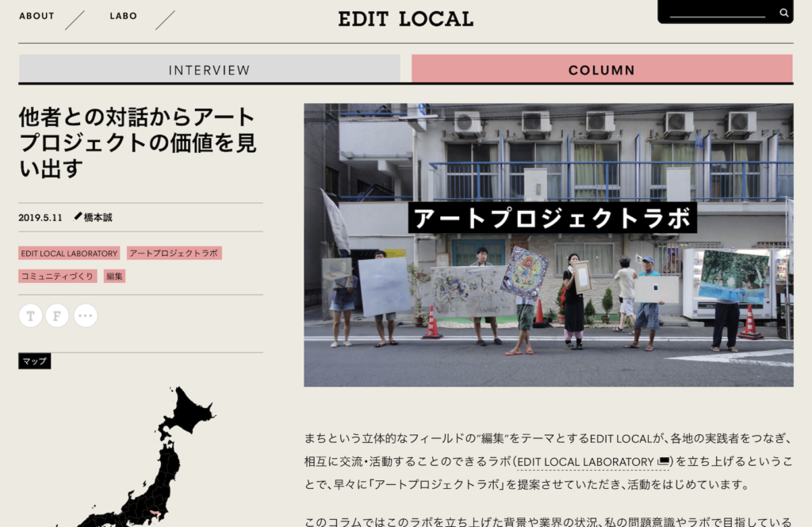This screenshot has width=812, height=527.
Task: Select the EDIT LOCAL LABORATORY tag
Action: click(70, 254)
